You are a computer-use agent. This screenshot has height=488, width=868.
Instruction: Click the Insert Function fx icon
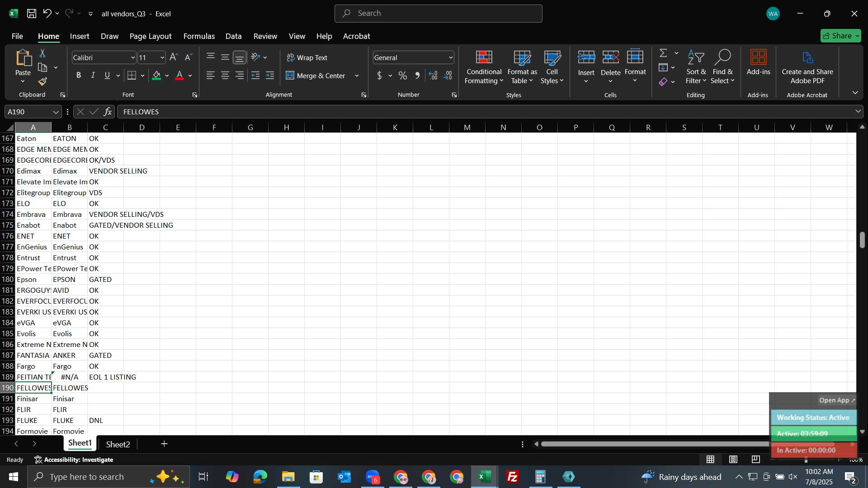coord(108,112)
